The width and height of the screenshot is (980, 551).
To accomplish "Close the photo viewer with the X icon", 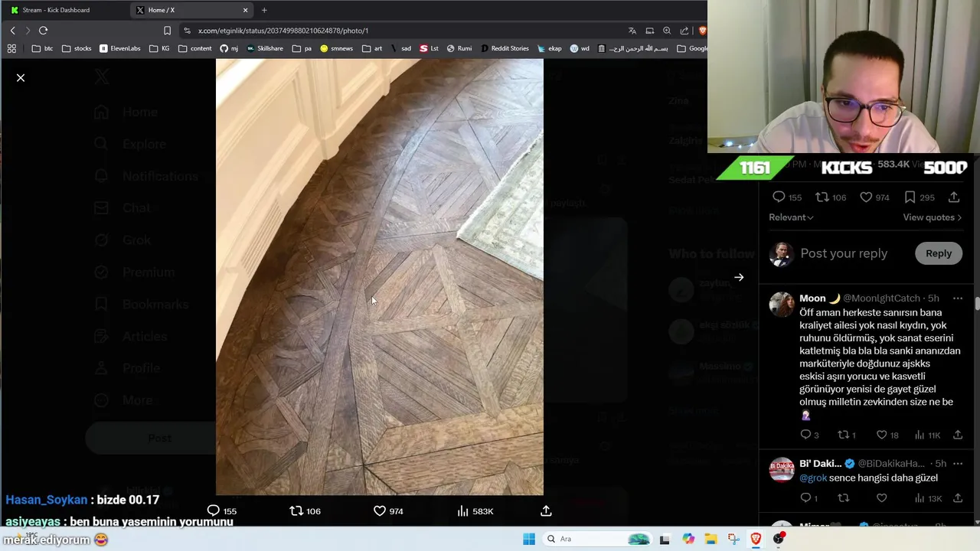I will click(21, 78).
